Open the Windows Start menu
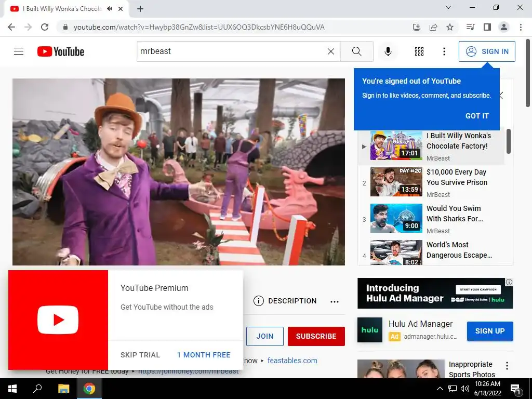The width and height of the screenshot is (532, 399). click(x=12, y=389)
